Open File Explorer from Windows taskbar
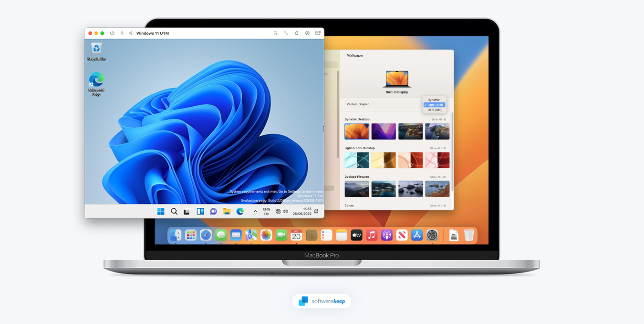The width and height of the screenshot is (644, 324). (227, 212)
